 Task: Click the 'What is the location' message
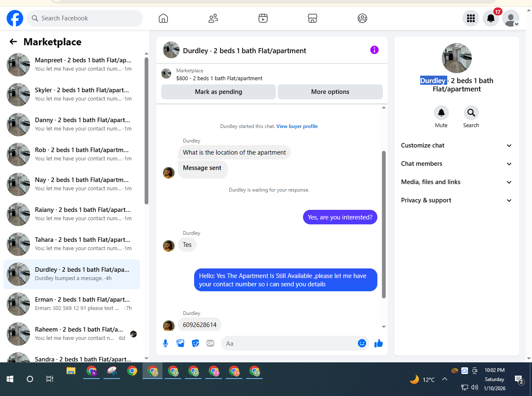pyautogui.click(x=234, y=152)
